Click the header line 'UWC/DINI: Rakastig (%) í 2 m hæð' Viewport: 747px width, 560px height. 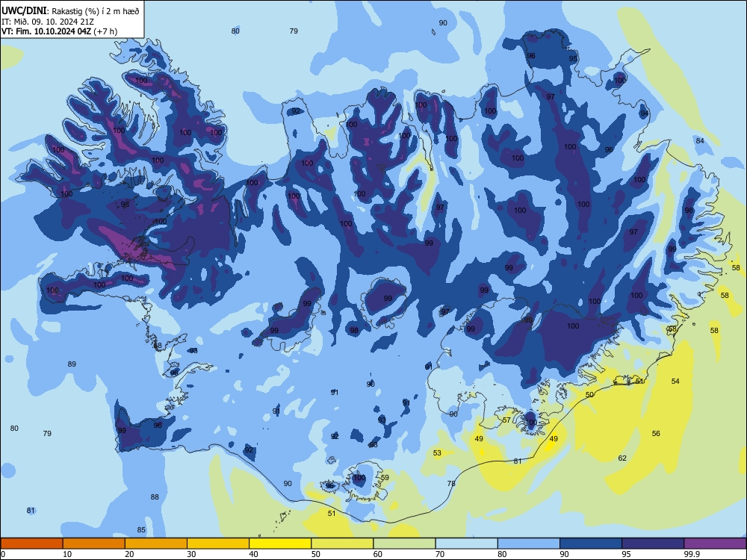70,11
